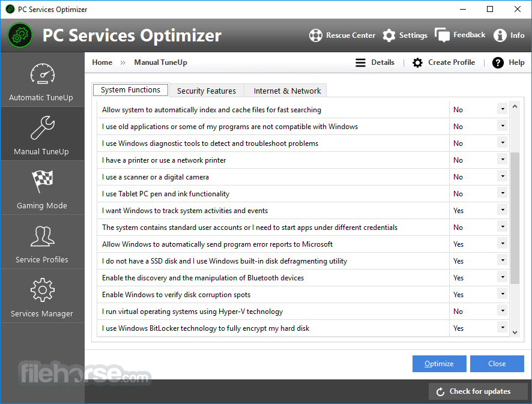Select the Manual TuneUp wrench icon

tap(43, 127)
